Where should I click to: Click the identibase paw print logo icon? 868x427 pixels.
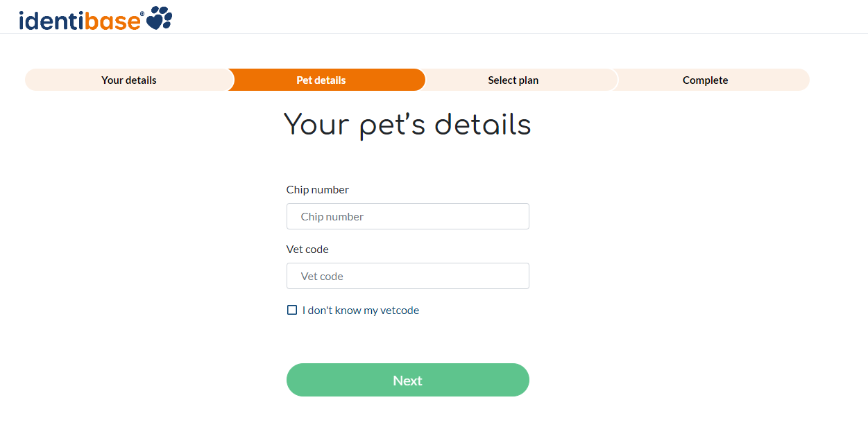tap(160, 18)
